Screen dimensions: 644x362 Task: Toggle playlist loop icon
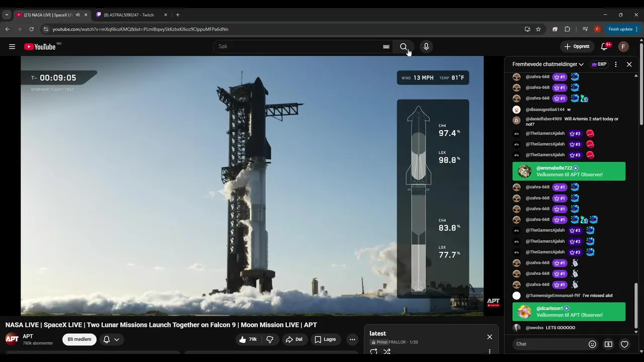(x=373, y=352)
